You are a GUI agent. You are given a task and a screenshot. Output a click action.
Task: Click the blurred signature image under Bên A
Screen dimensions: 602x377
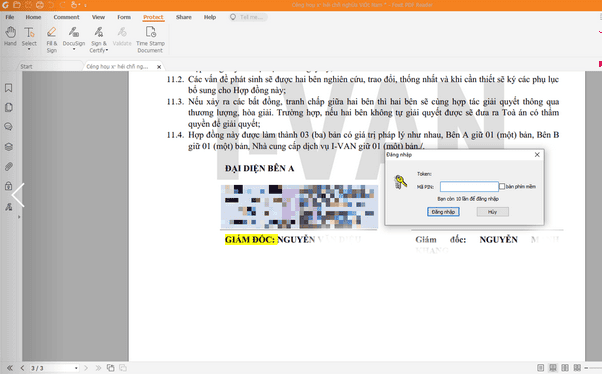click(299, 207)
